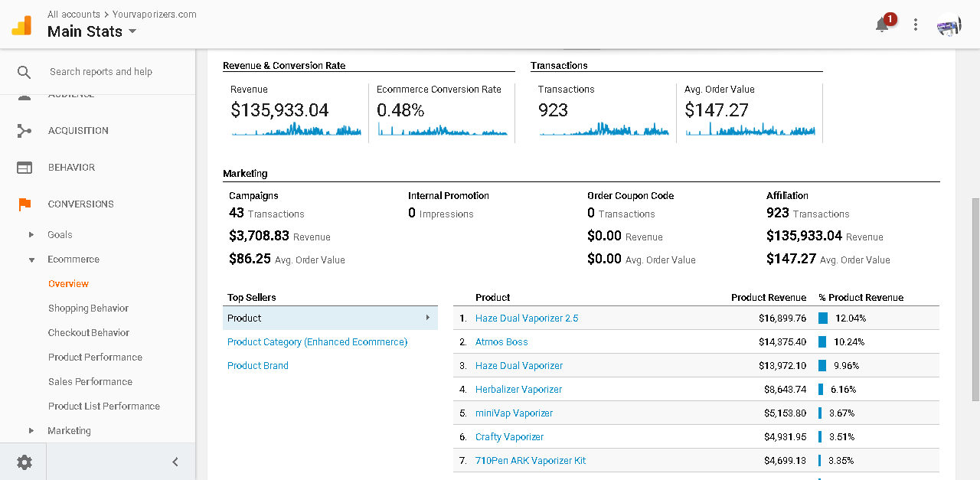This screenshot has width=980, height=480.
Task: Open the Admin gear settings
Action: pos(24,462)
